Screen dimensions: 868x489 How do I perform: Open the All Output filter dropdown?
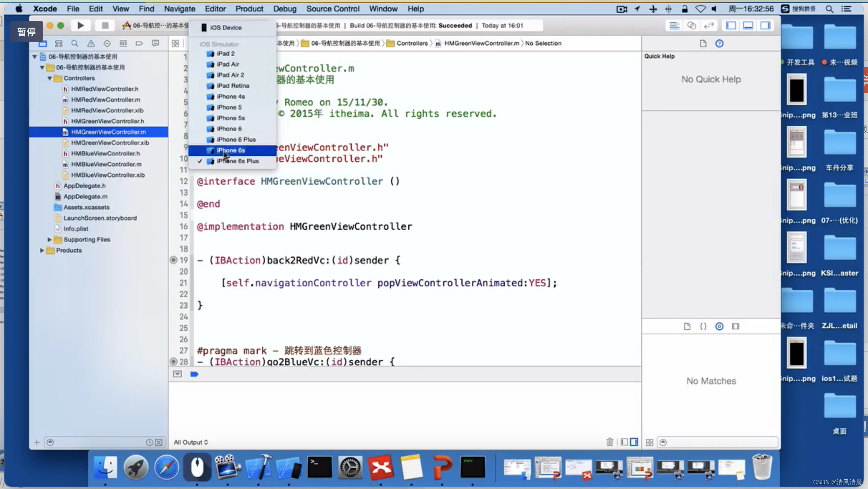(191, 442)
